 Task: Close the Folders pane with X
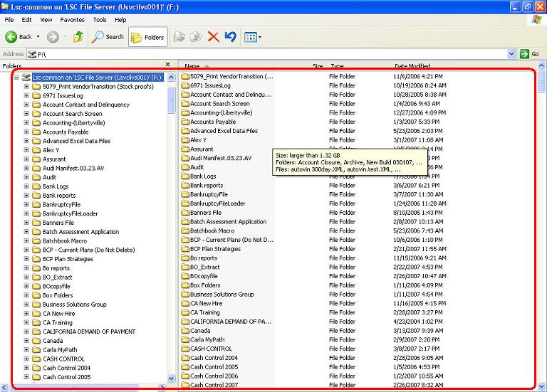point(168,65)
